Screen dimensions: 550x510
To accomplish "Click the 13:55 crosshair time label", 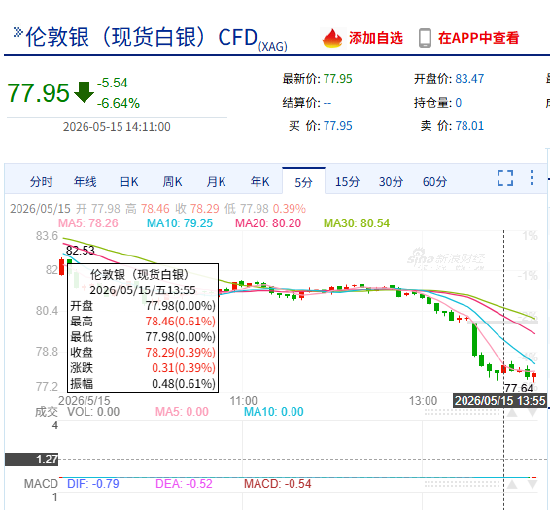I will click(x=500, y=401).
